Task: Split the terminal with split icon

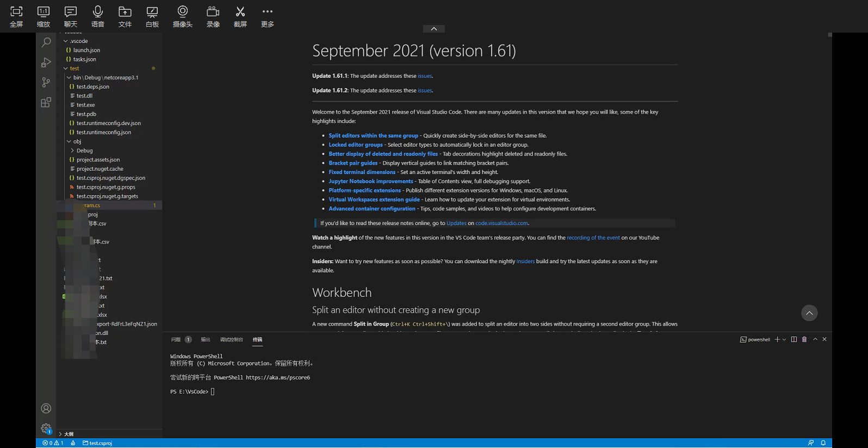Action: coord(794,339)
